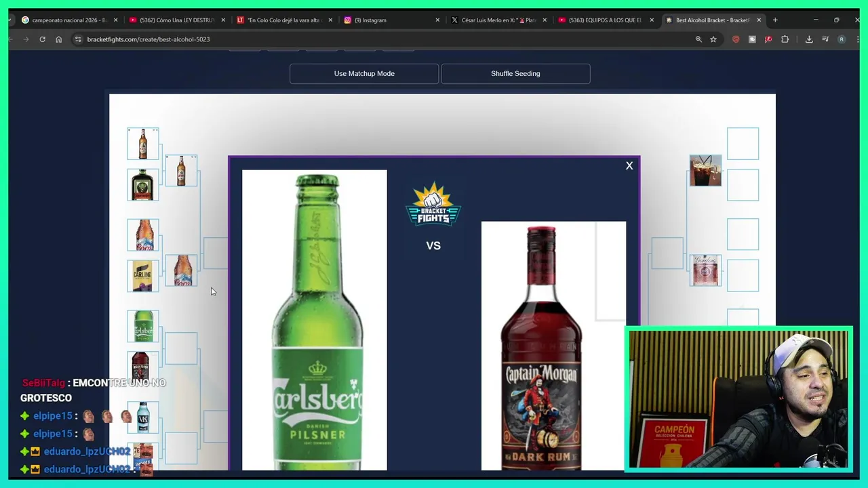Image resolution: width=868 pixels, height=488 pixels.
Task: Open the tab search dropdown arrow
Action: click(x=11, y=20)
